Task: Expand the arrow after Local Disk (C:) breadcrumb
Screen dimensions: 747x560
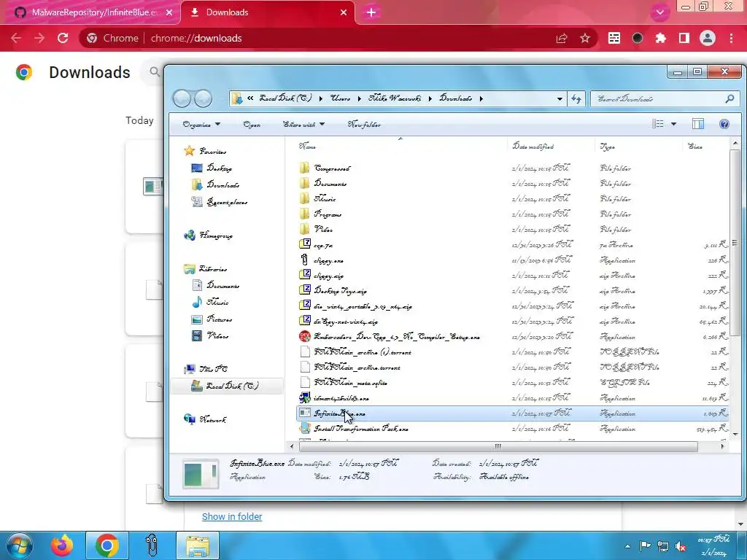Action: 321,98
